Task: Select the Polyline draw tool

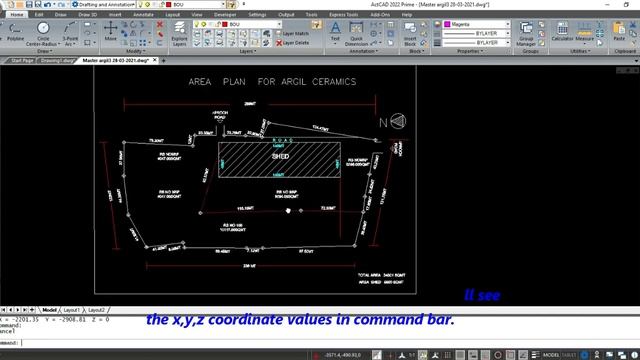Action: click(x=15, y=32)
